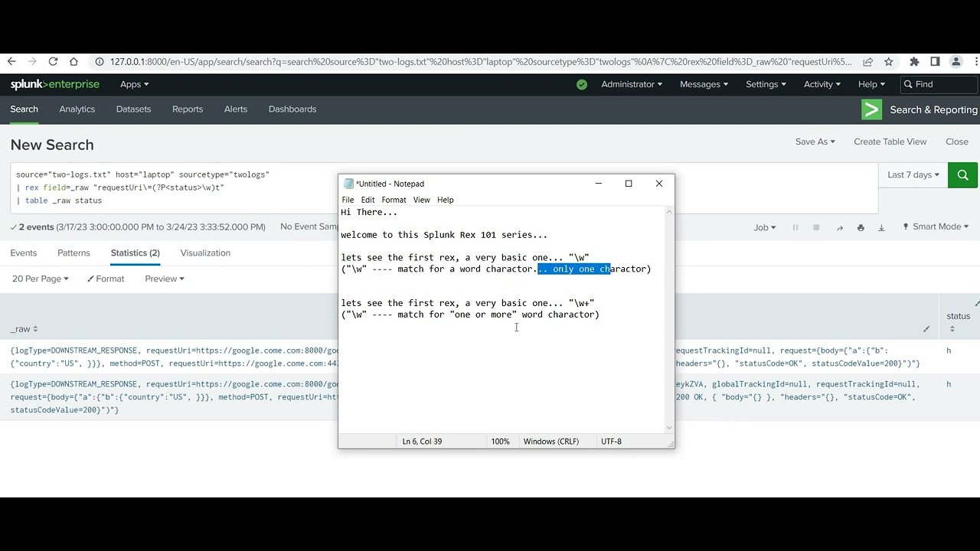Open the browser home page
Screen dimensions: 980x551
coord(73,62)
